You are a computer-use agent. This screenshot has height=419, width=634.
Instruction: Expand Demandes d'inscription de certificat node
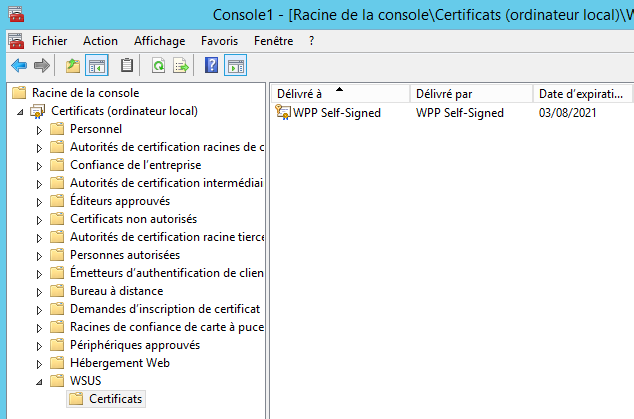tap(39, 310)
